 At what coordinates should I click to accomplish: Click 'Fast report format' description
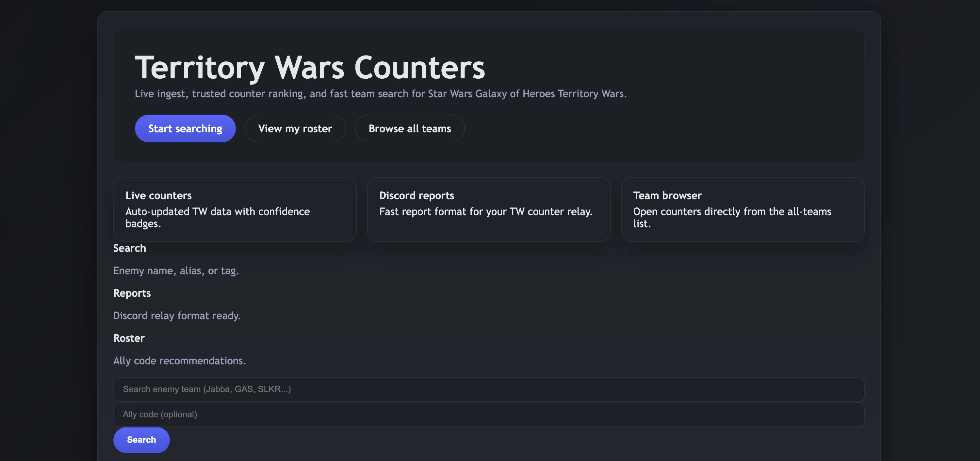485,212
